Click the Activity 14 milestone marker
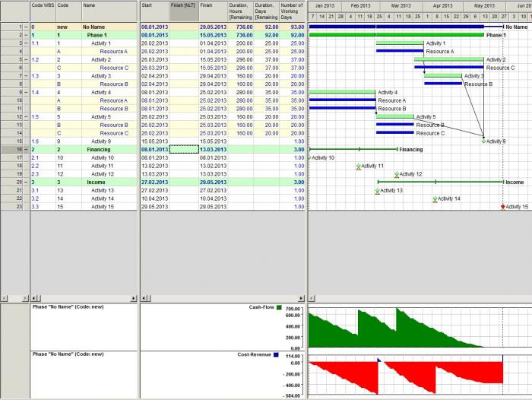The image size is (532, 400). (435, 199)
